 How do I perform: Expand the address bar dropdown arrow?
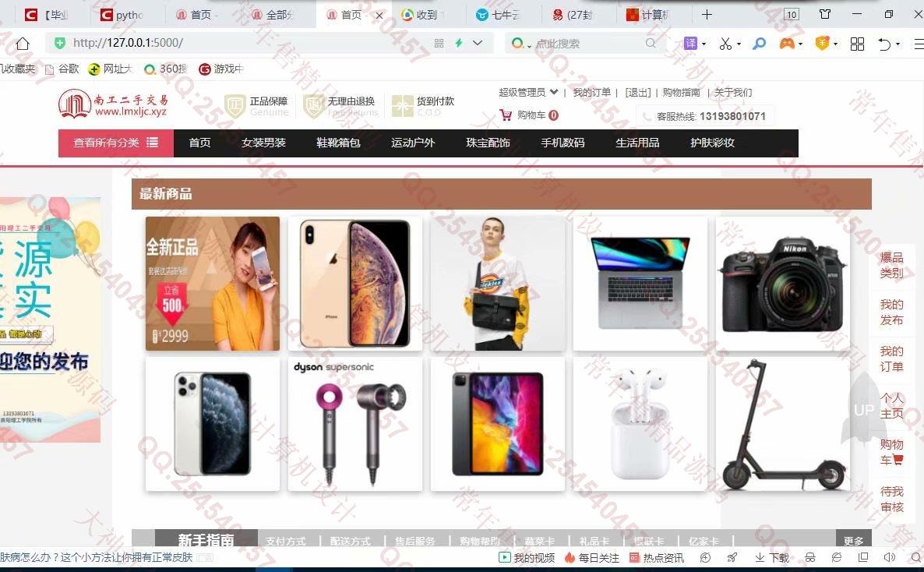tap(478, 43)
